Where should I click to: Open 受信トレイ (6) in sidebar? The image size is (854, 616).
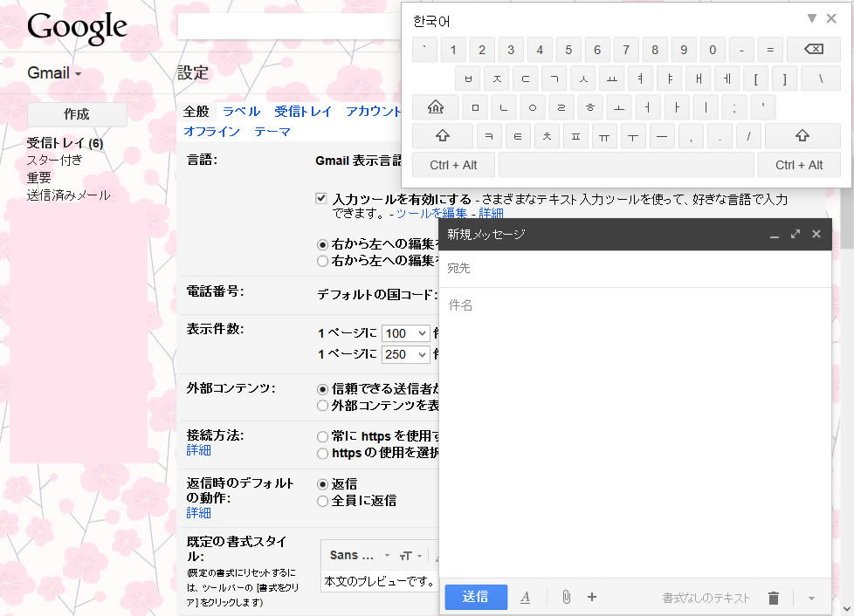coord(65,143)
